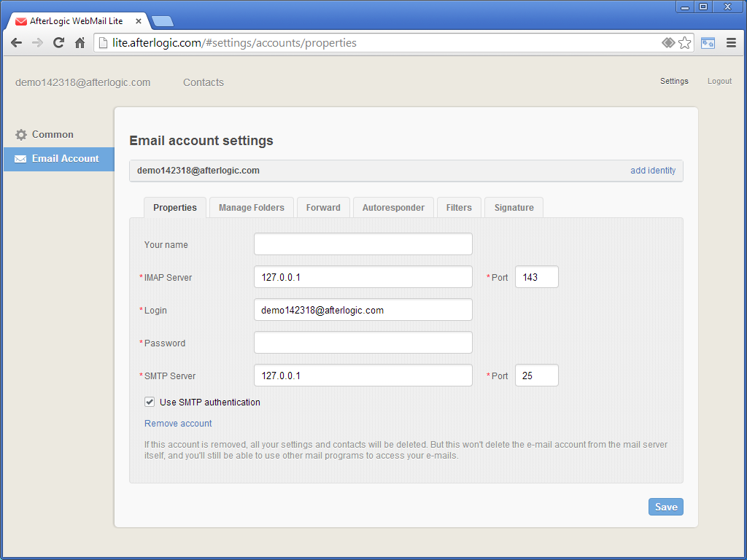
Task: Reload the page with the refresh icon
Action: 59,43
